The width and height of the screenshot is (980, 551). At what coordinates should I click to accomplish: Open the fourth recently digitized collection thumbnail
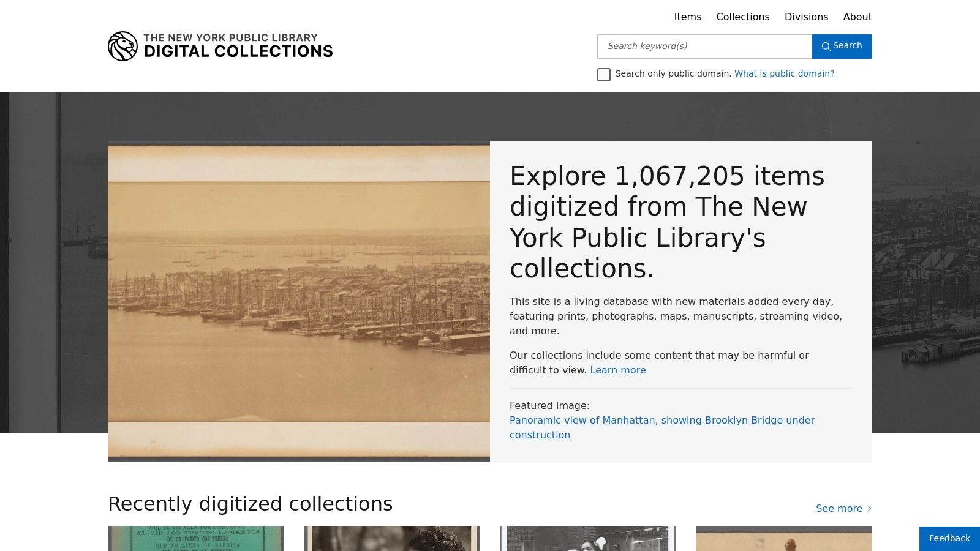(x=784, y=538)
